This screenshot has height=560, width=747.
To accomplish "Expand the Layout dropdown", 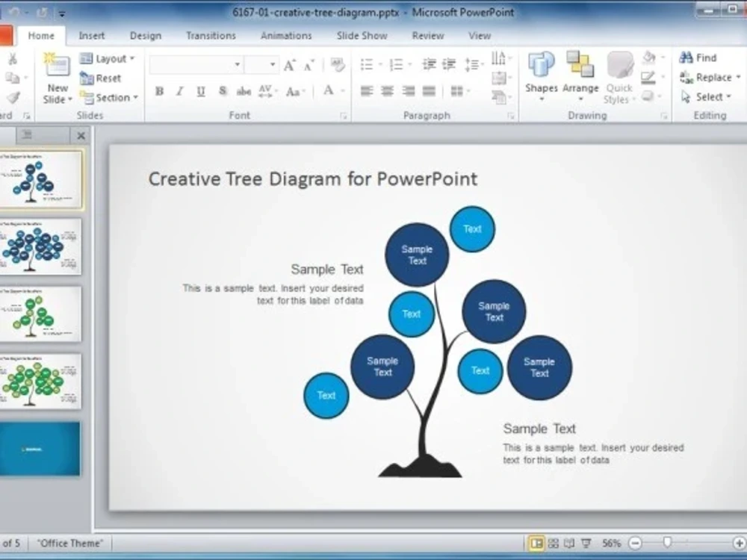I will (107, 58).
